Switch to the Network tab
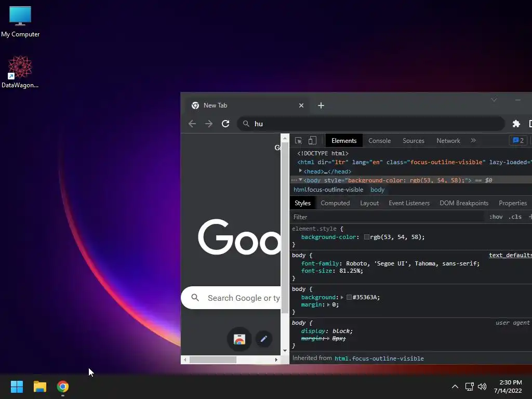 click(448, 140)
